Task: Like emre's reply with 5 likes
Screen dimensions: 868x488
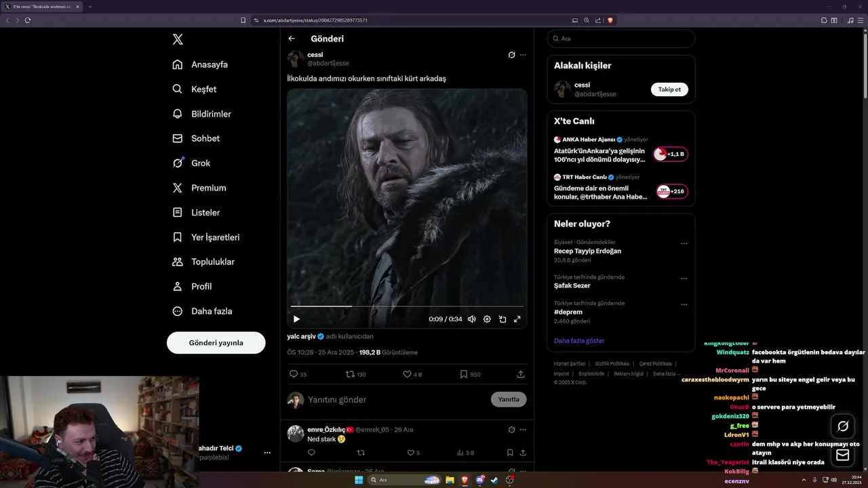Action: 413,453
